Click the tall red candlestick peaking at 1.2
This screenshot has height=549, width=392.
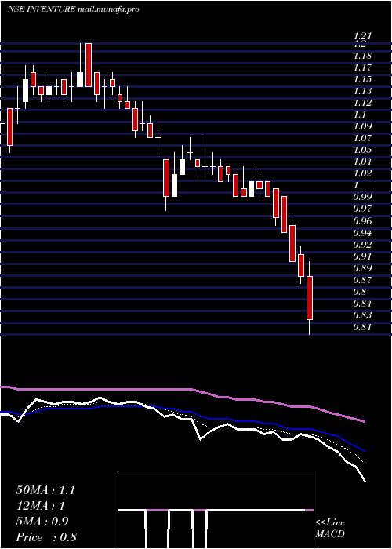tap(89, 65)
